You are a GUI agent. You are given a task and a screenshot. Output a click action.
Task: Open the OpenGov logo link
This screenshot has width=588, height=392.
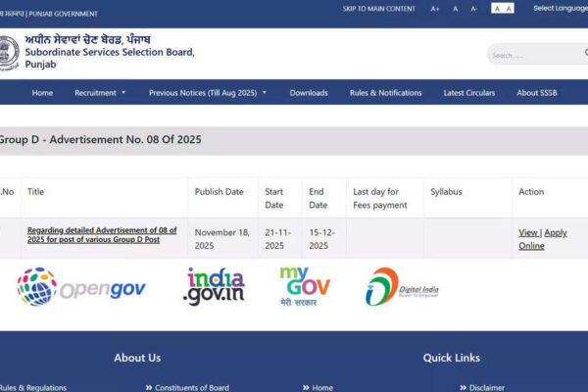coord(81,287)
